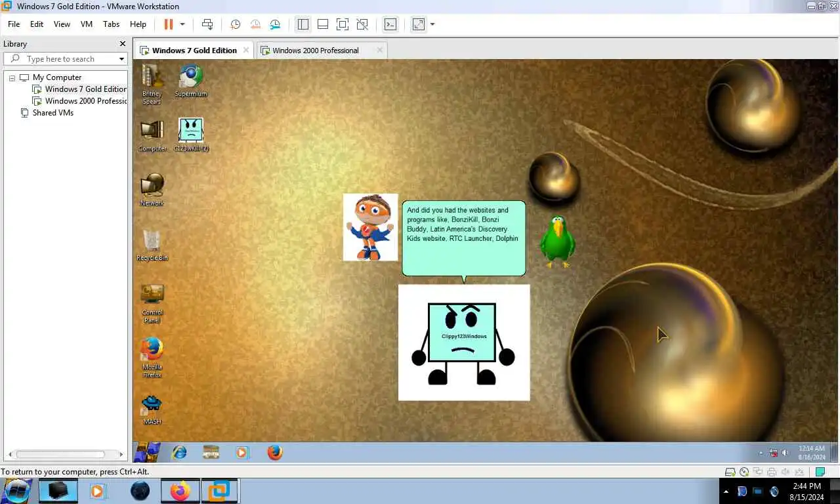The width and height of the screenshot is (840, 504).
Task: Open the power options dropdown arrow beside pause
Action: tap(182, 24)
